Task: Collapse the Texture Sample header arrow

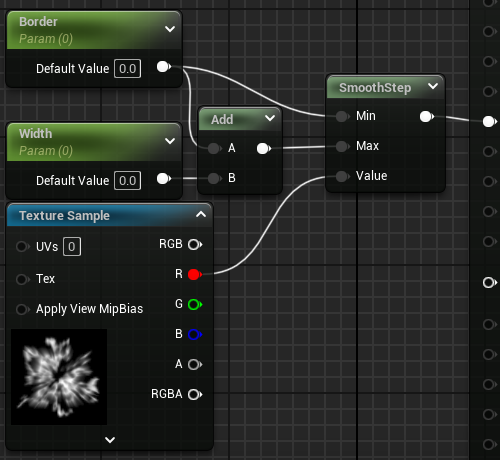Action: pos(201,214)
